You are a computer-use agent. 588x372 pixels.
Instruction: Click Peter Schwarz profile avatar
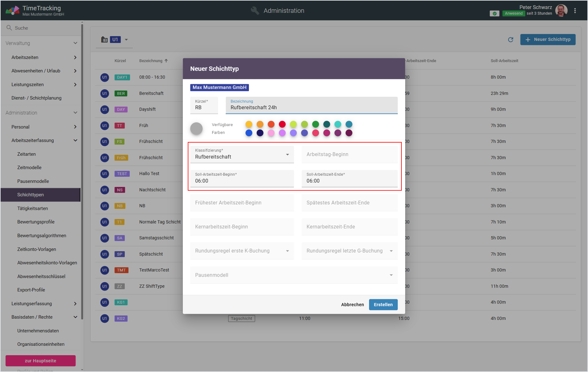point(561,11)
